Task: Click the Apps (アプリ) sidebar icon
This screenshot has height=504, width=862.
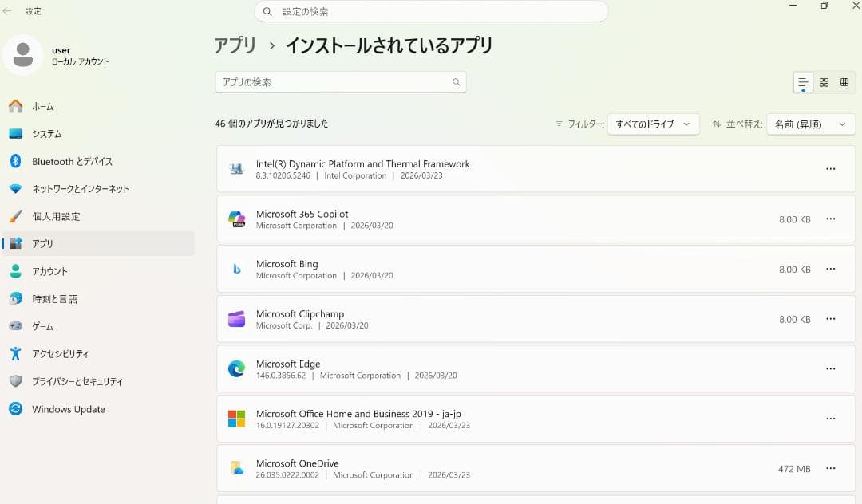Action: 15,243
